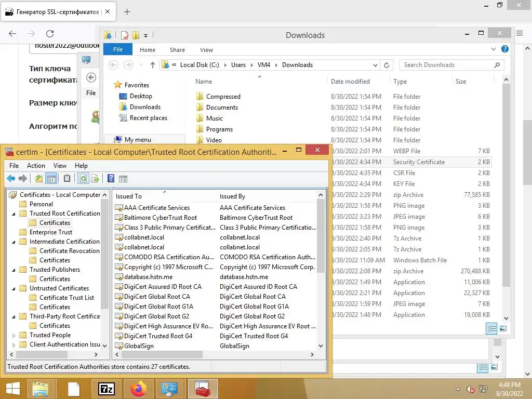Click the certlm list vertical scrollbar down arrow
532x399 pixels.
click(x=321, y=345)
